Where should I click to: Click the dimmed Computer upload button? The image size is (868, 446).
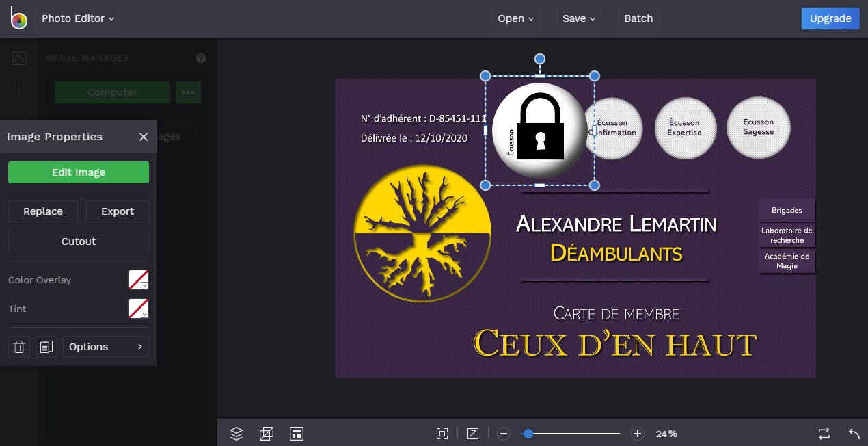tap(113, 92)
